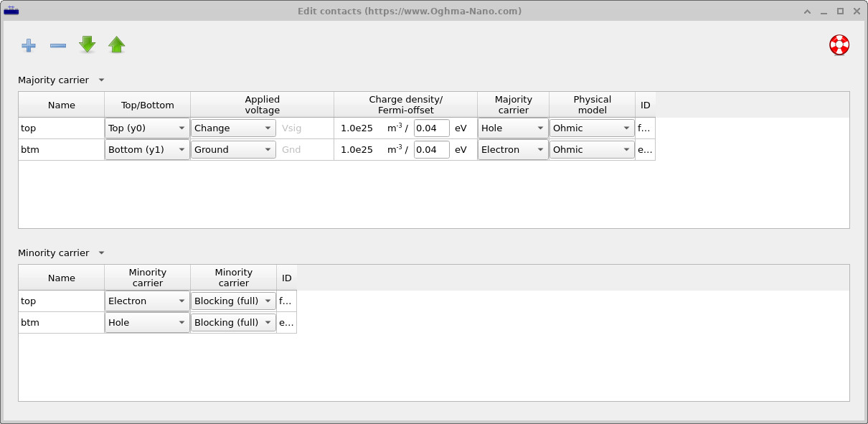This screenshot has width=868, height=424.
Task: Open Bottom (y1) position dropdown
Action: tap(147, 150)
